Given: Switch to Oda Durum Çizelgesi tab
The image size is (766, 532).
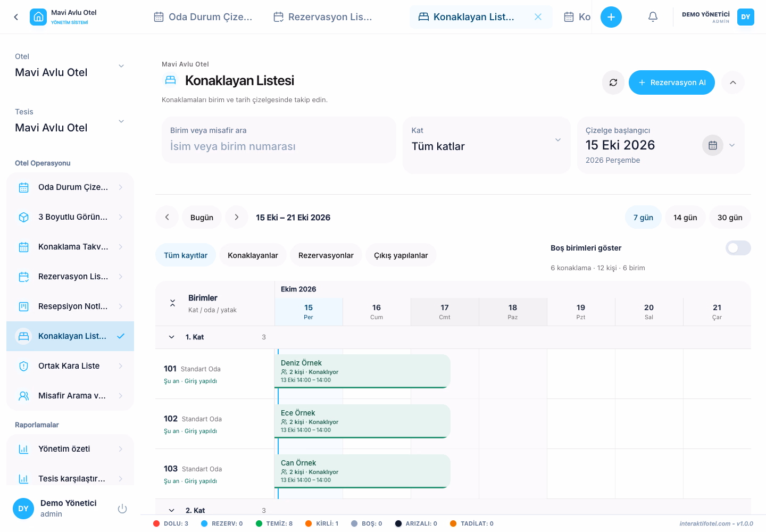Looking at the screenshot, I should pos(203,17).
